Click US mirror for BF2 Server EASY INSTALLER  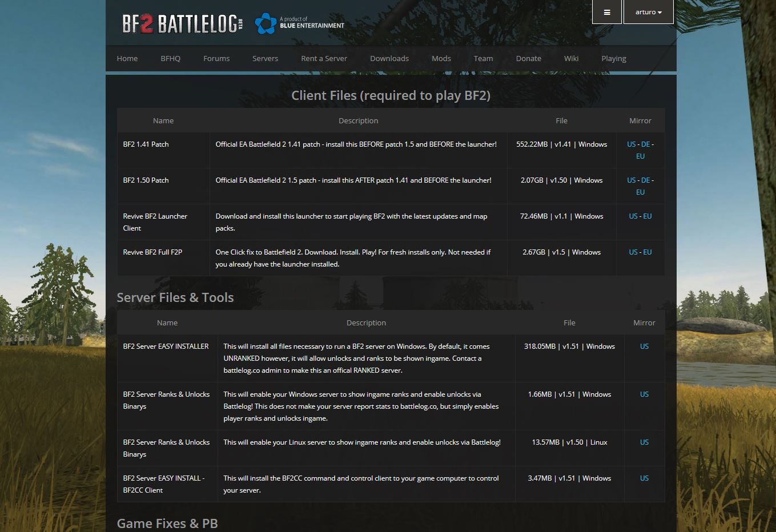pyautogui.click(x=644, y=346)
